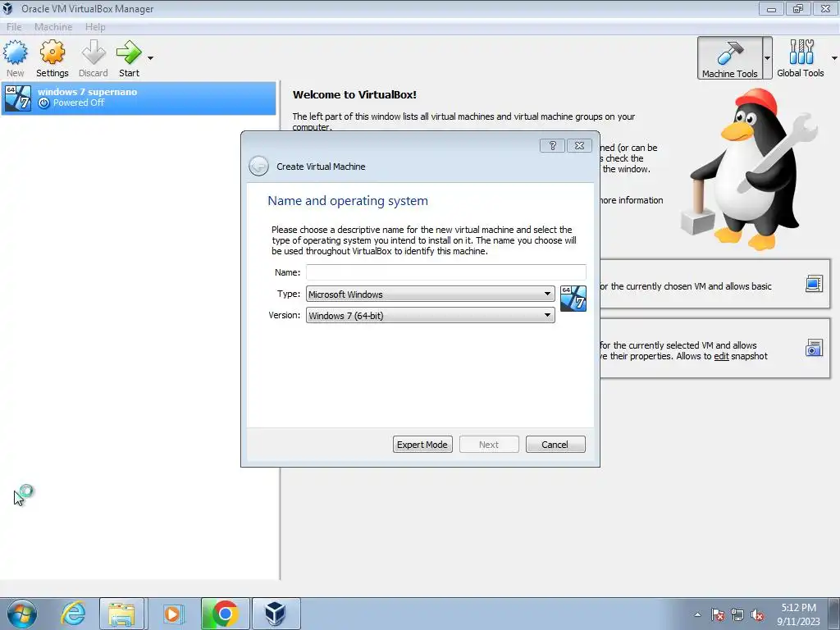Open Windows Explorer folder on taskbar

pyautogui.click(x=121, y=614)
